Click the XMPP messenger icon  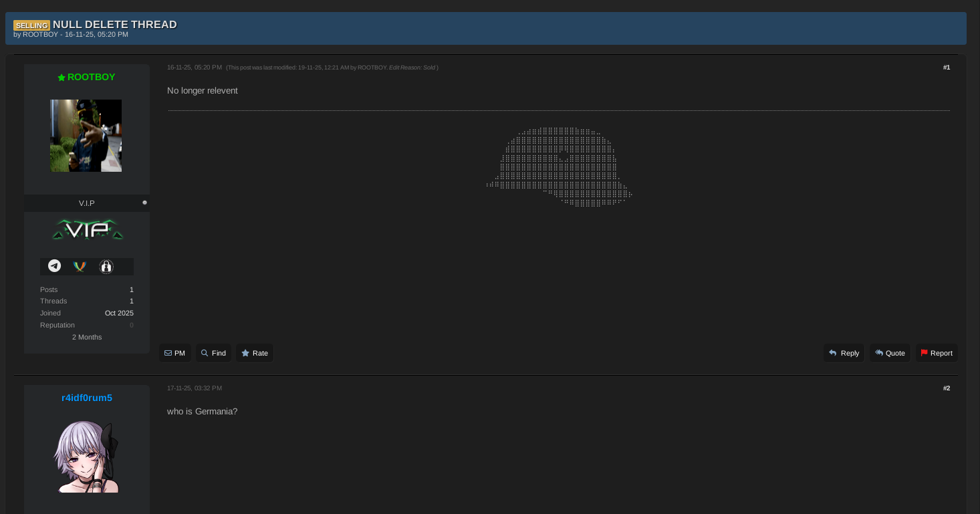tap(80, 265)
